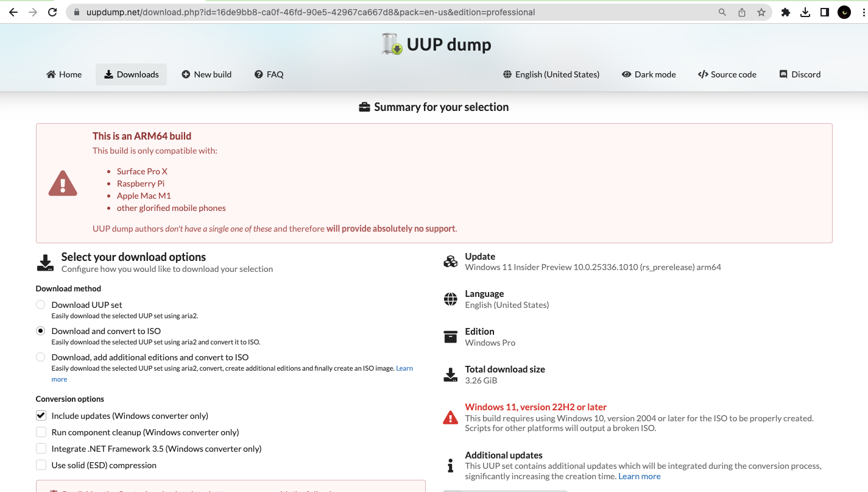This screenshot has width=868, height=492.
Task: Click the download icon beside Select your download options
Action: pos(45,263)
